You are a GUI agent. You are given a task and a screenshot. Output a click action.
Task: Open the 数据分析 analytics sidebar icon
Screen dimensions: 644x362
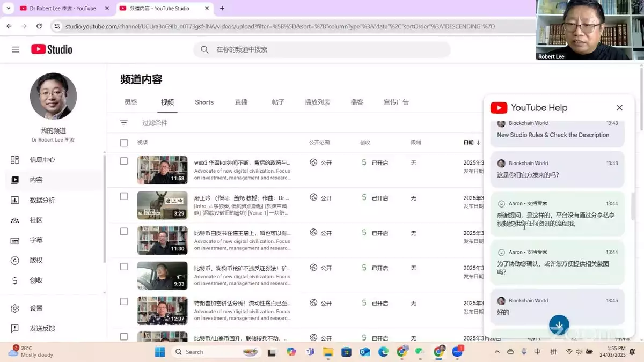click(15, 200)
